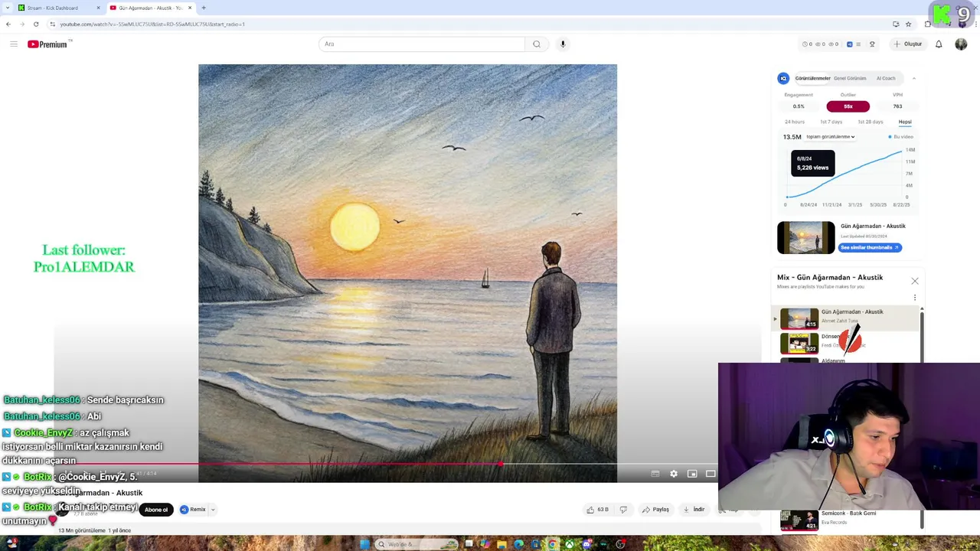
Task: Open Xbox app from the taskbar
Action: click(570, 544)
